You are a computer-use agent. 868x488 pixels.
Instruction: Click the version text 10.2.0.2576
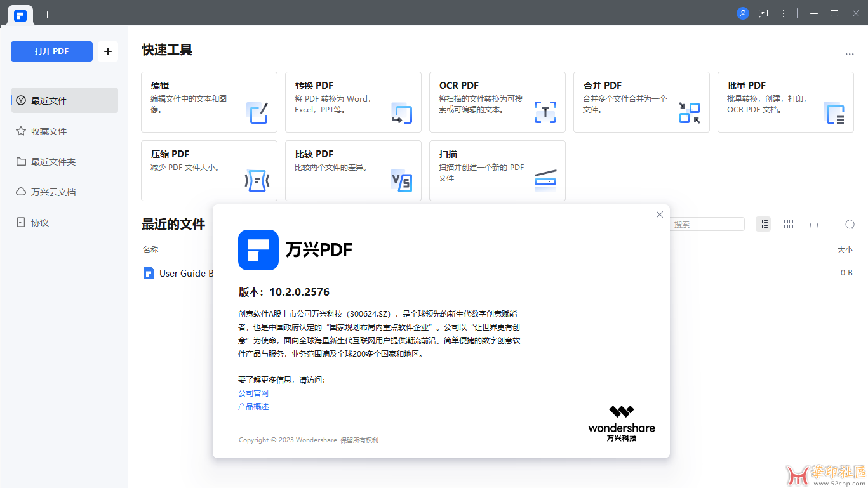click(x=299, y=292)
